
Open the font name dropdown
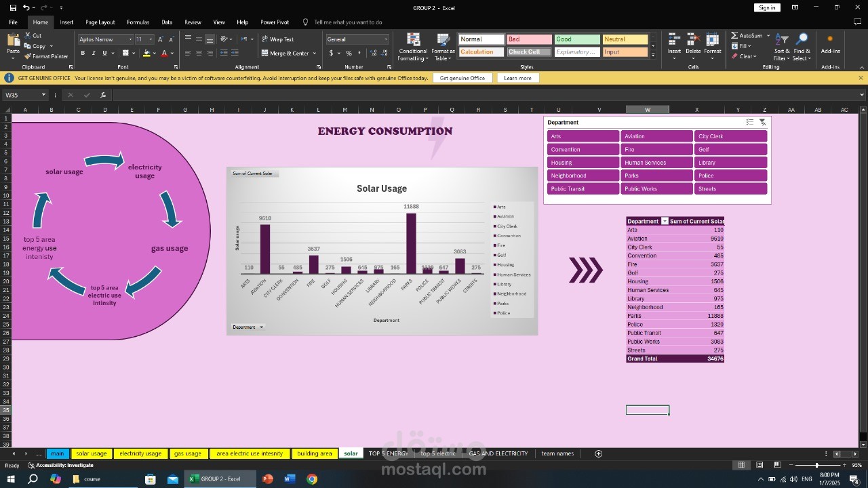[130, 39]
